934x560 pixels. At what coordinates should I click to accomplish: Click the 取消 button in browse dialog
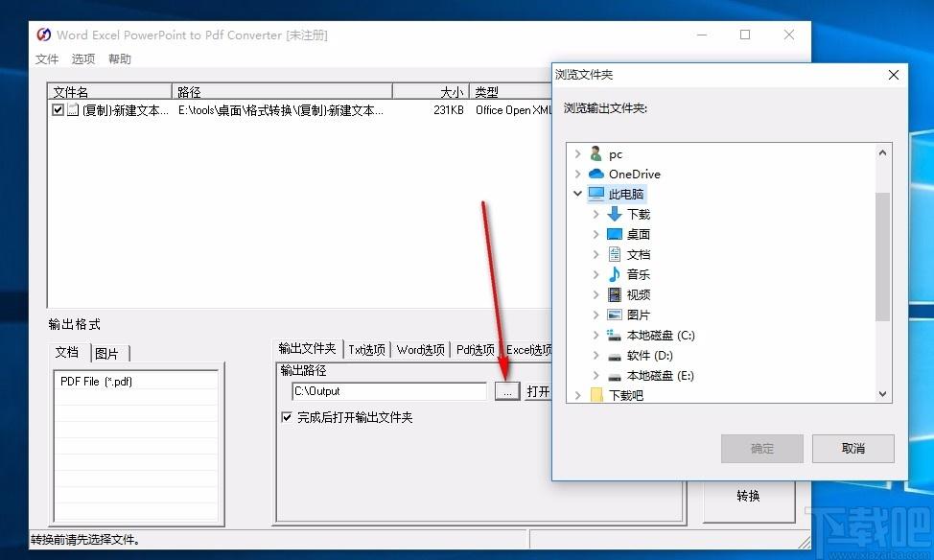(853, 449)
